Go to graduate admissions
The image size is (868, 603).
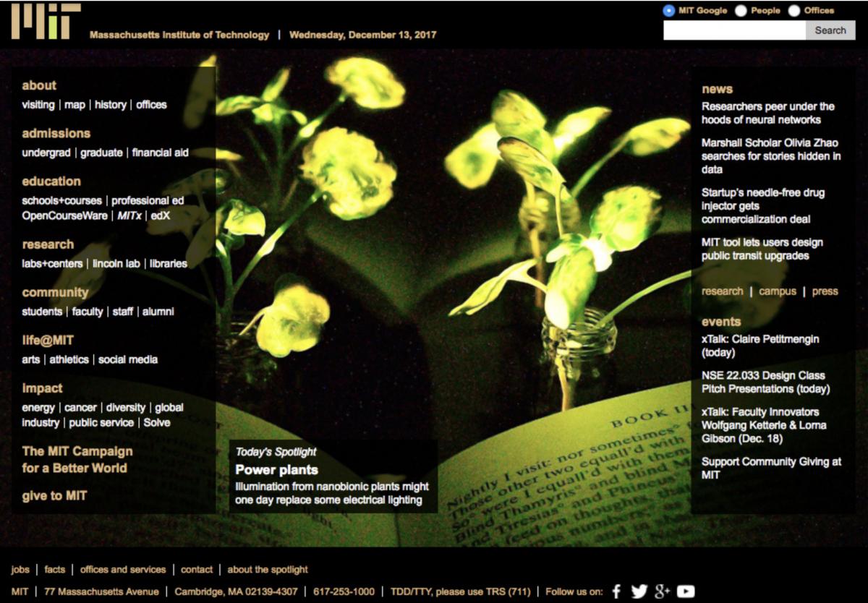(x=101, y=153)
